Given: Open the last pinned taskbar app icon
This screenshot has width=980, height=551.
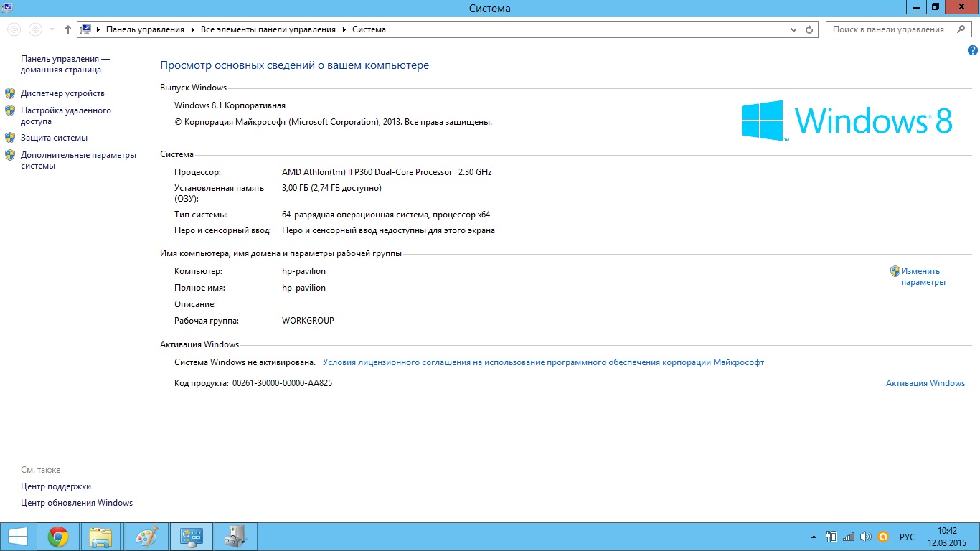Looking at the screenshot, I should coord(235,537).
